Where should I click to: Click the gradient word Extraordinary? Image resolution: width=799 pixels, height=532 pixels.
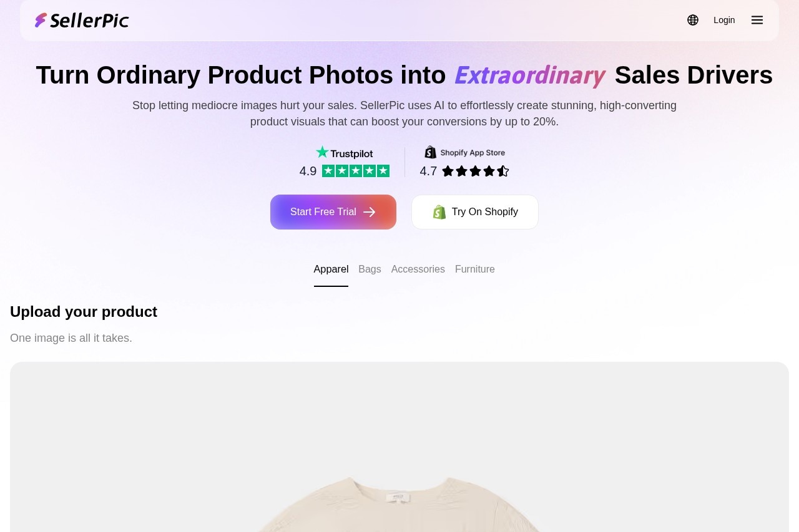pyautogui.click(x=530, y=75)
